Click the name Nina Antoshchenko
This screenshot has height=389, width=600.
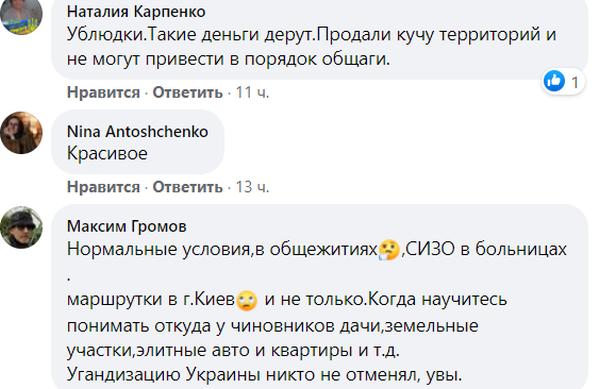(137, 132)
